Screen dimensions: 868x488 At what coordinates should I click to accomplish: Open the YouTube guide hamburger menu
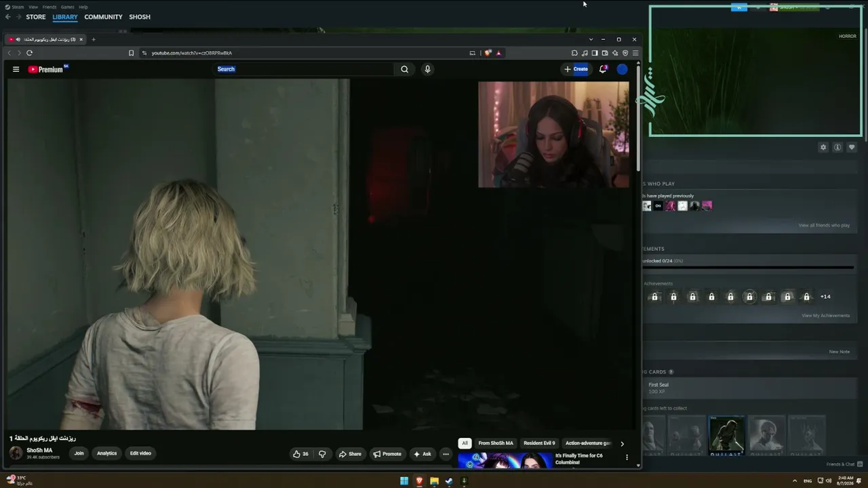(x=16, y=69)
